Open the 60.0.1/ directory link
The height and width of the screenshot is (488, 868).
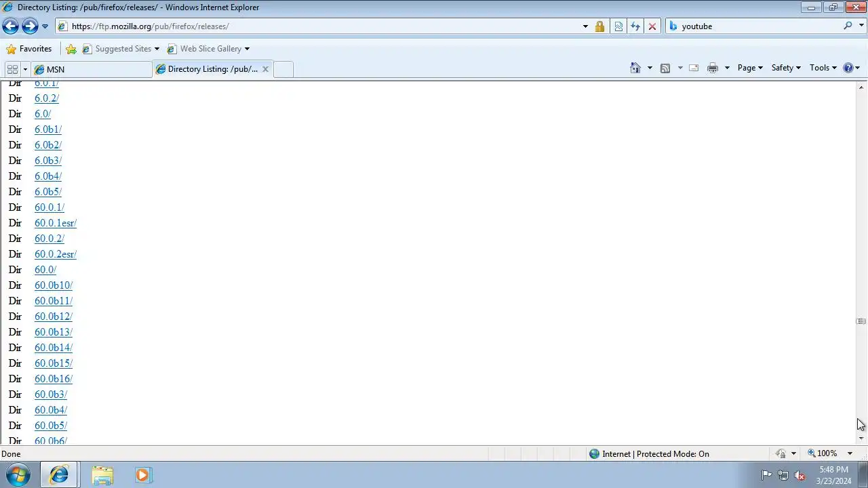50,207
